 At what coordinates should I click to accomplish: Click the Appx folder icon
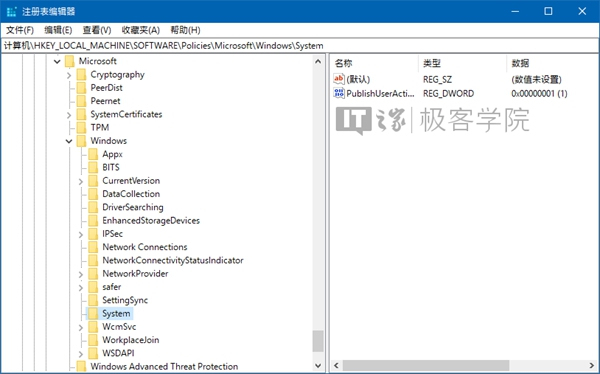pos(93,154)
